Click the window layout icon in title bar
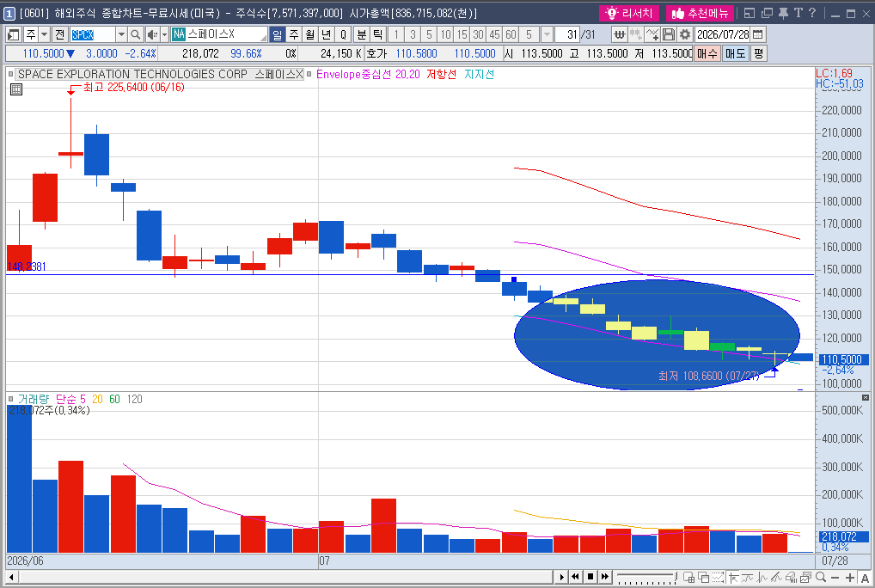Viewport: 875px width, 588px height. pos(750,13)
